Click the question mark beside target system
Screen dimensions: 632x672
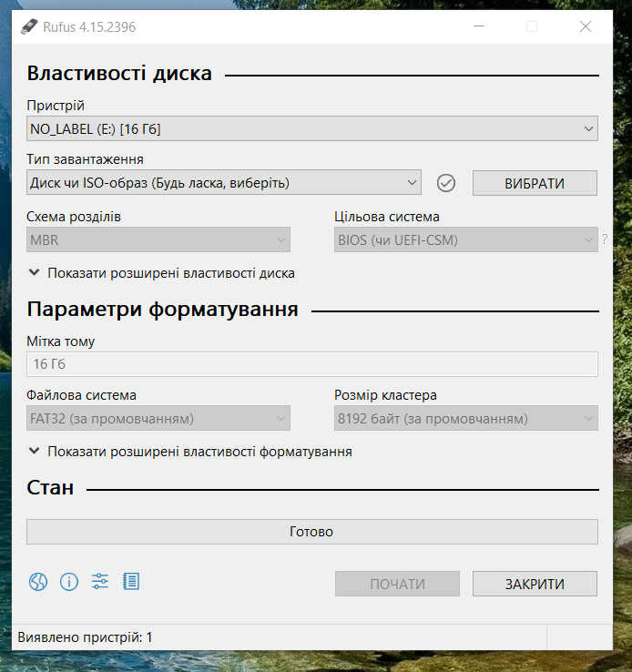pyautogui.click(x=605, y=239)
